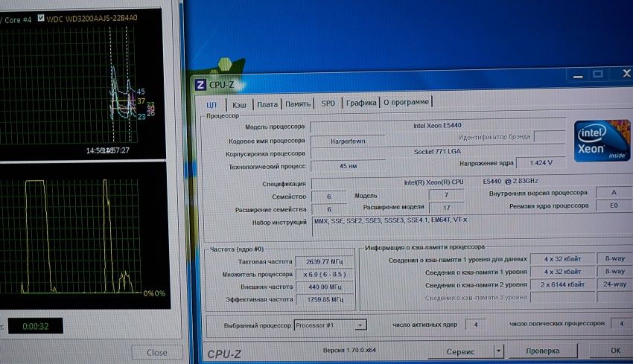
Task: Open the Плата tab
Action: (x=267, y=104)
